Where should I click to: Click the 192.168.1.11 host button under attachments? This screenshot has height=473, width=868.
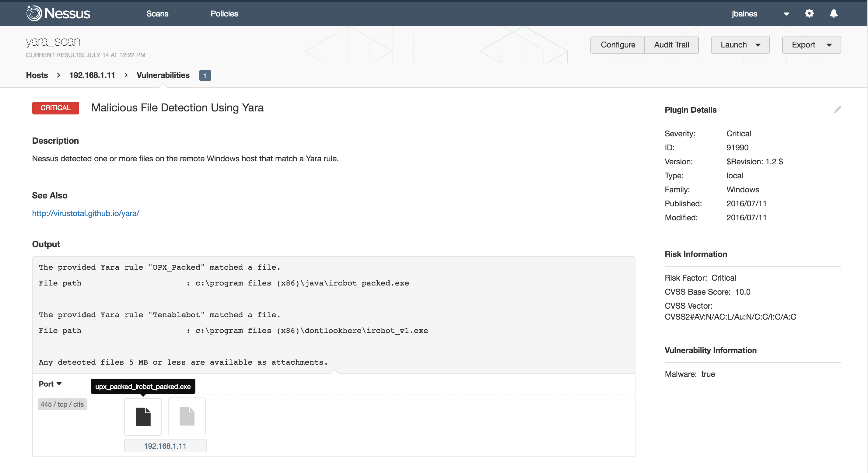point(165,446)
